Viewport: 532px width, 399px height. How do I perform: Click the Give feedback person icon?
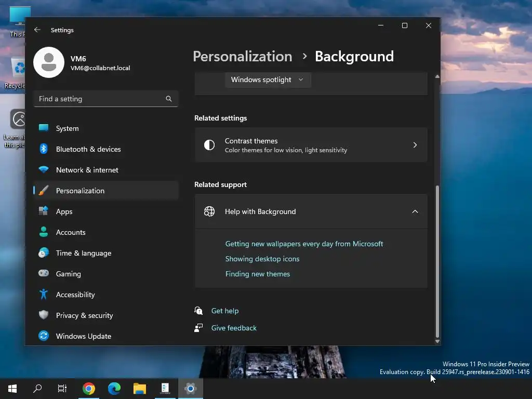point(198,328)
